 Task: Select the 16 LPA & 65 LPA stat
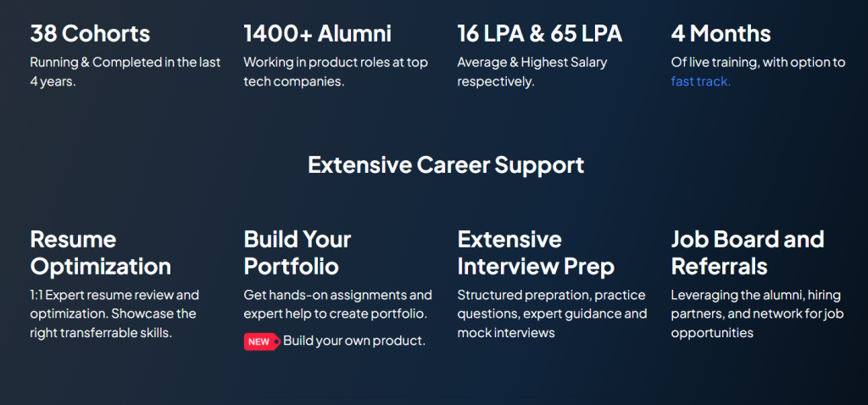(x=540, y=34)
